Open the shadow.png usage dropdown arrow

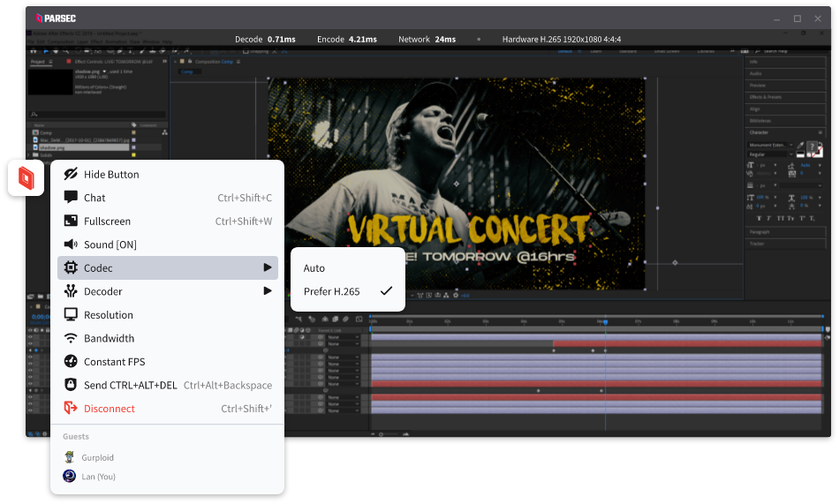(105, 71)
